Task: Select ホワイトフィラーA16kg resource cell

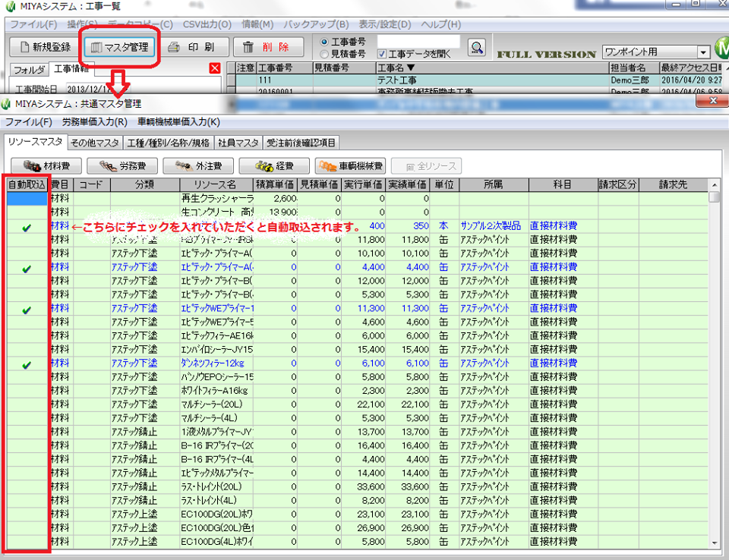Action: point(216,390)
